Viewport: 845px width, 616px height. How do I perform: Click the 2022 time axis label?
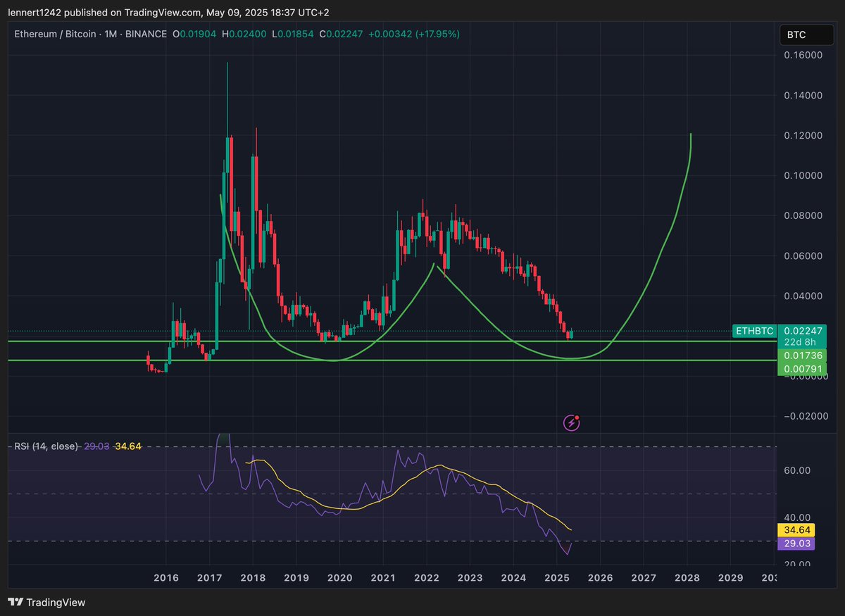tap(427, 577)
